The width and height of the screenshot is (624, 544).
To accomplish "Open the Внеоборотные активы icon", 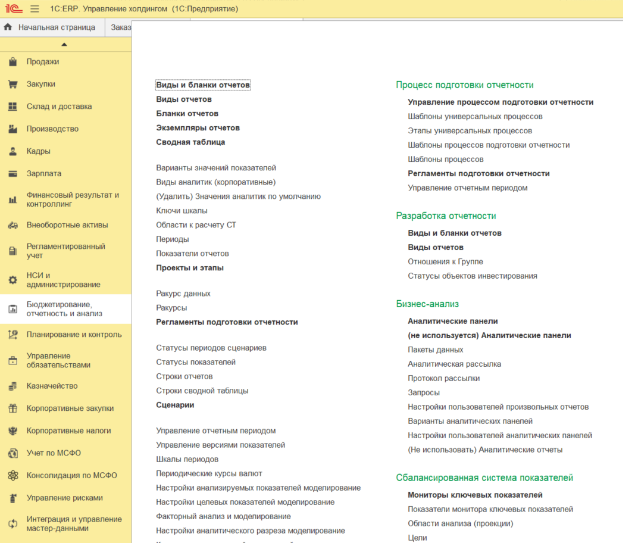I will (13, 225).
